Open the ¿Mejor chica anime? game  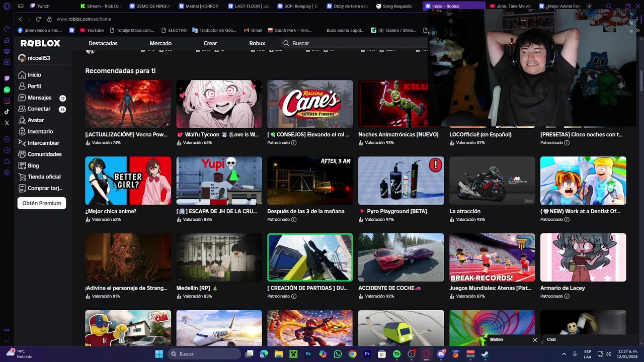[128, 180]
